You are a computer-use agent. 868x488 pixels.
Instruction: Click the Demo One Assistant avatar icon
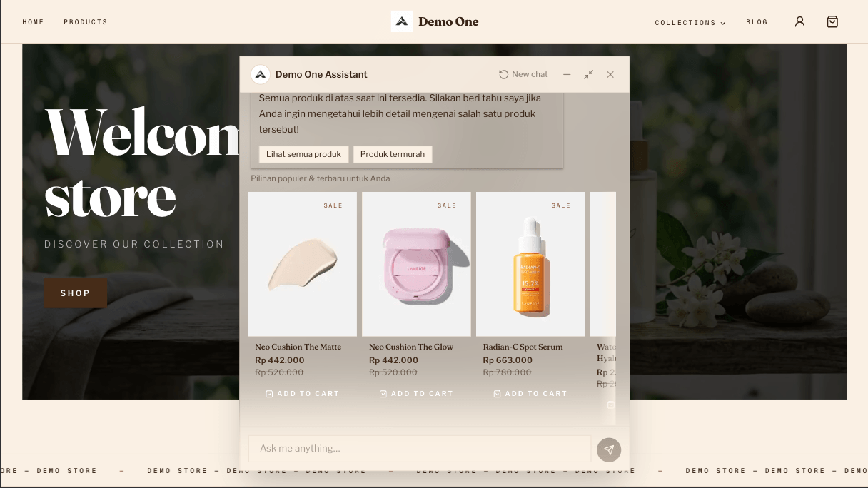pyautogui.click(x=261, y=74)
